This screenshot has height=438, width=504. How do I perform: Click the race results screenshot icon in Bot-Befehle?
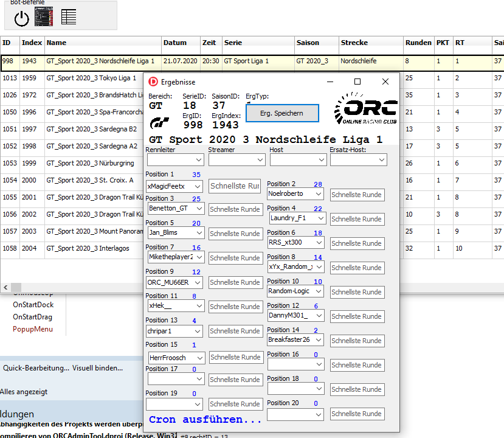(44, 17)
